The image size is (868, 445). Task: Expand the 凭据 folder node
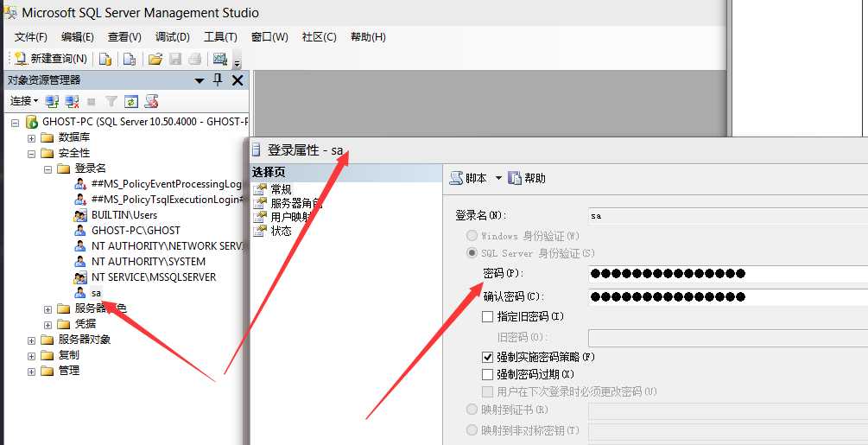coord(48,325)
